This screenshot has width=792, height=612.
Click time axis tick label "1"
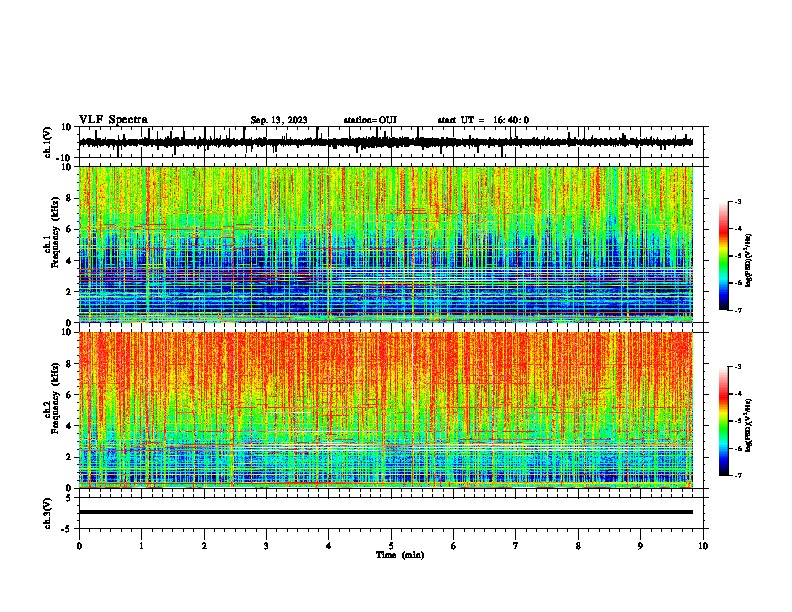click(141, 546)
